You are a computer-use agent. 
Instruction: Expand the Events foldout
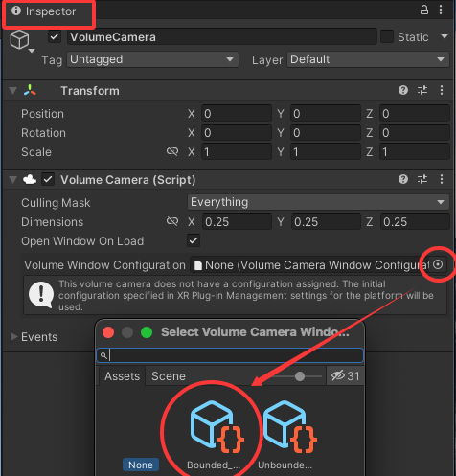pos(13,337)
